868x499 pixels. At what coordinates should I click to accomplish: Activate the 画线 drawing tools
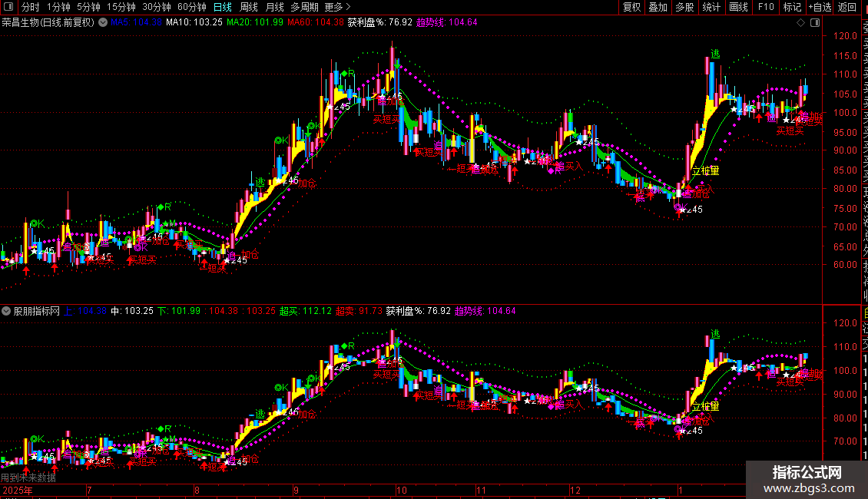click(738, 7)
